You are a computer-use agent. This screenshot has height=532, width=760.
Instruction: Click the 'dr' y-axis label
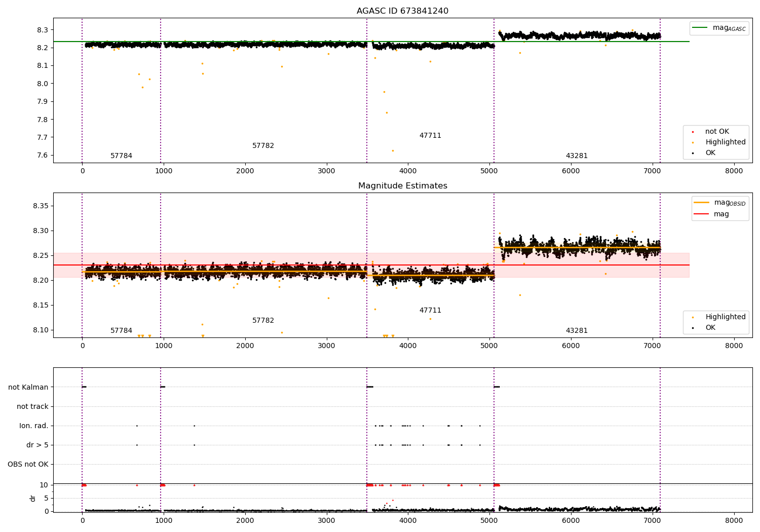point(33,499)
